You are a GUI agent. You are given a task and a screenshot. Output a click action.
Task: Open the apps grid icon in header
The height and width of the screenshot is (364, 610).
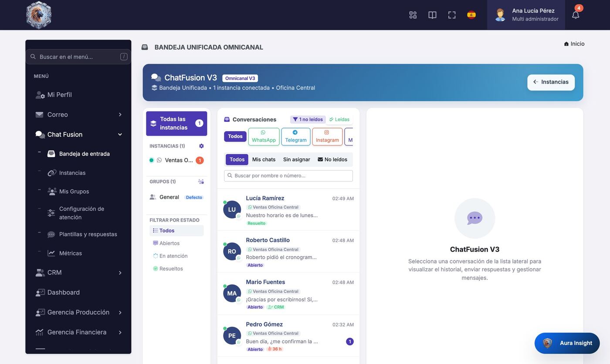tap(413, 15)
